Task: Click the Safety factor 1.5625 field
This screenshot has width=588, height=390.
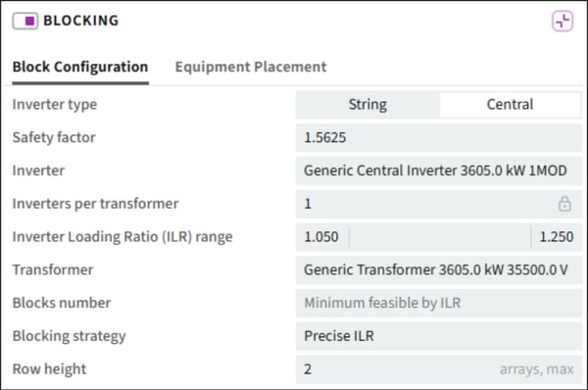Action: coord(439,137)
